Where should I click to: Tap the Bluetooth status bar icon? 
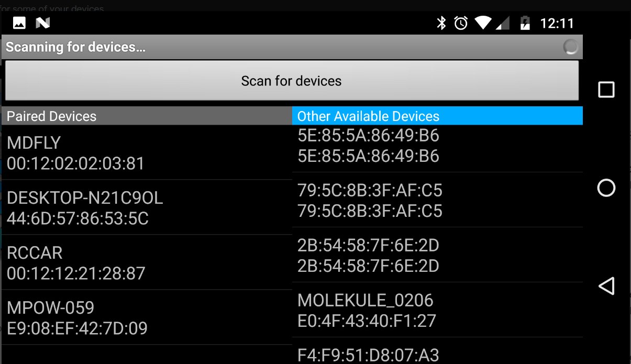440,23
